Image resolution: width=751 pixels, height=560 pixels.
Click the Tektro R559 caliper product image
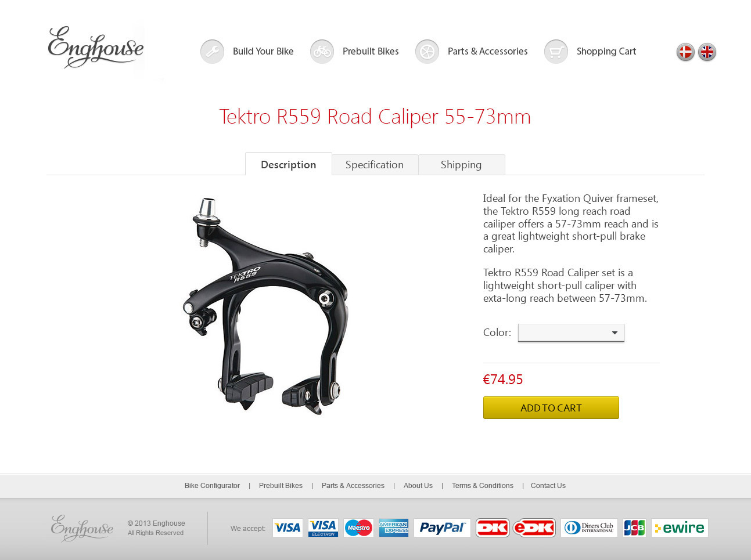[x=266, y=306]
